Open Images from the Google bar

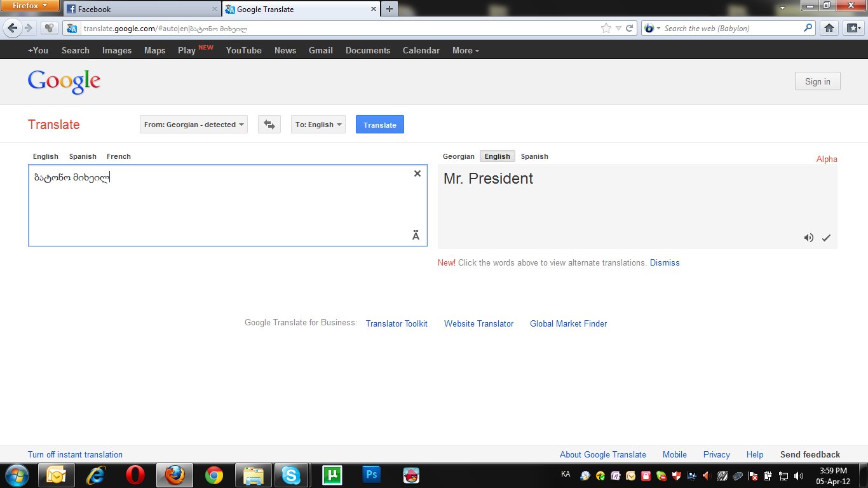(x=117, y=50)
